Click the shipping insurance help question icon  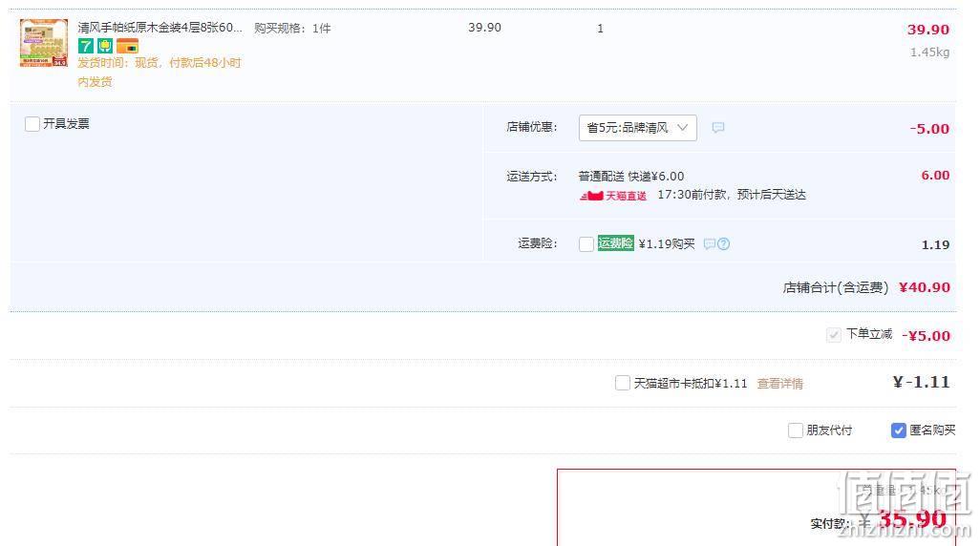724,243
